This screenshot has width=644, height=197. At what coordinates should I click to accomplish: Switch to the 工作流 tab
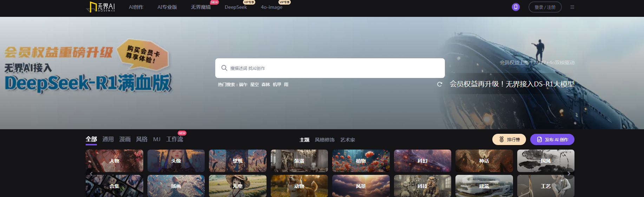pyautogui.click(x=175, y=139)
